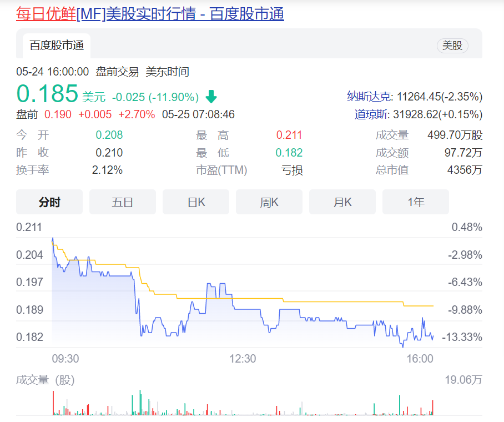This screenshot has height=422, width=504.
Task: Click the current price 0.185
Action: pyautogui.click(x=47, y=94)
